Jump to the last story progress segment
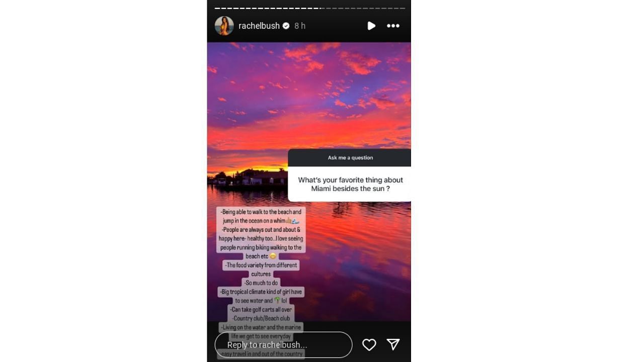The width and height of the screenshot is (644, 362). coord(403,8)
